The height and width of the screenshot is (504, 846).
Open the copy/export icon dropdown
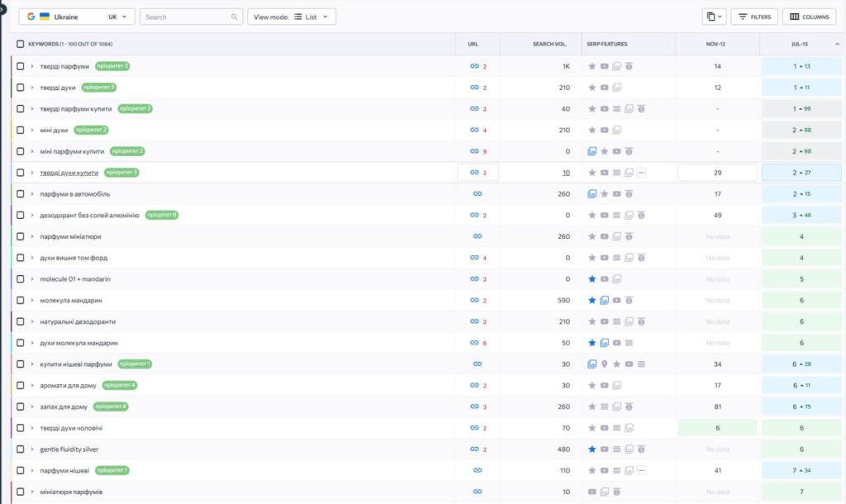713,17
